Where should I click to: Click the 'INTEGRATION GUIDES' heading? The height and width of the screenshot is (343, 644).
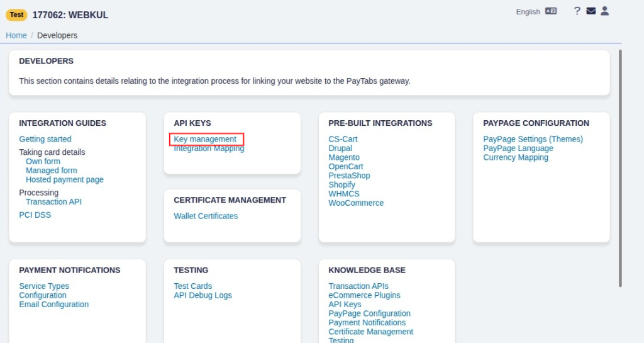click(62, 123)
